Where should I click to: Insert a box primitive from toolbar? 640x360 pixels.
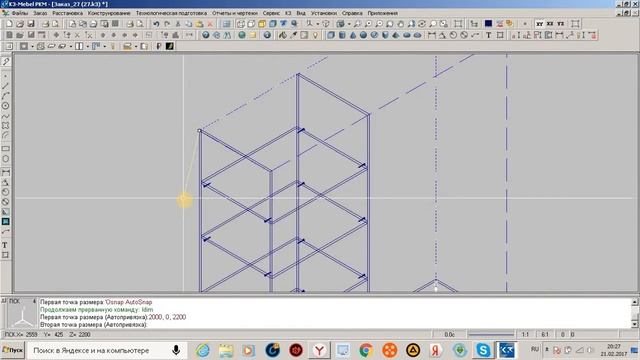331,36
